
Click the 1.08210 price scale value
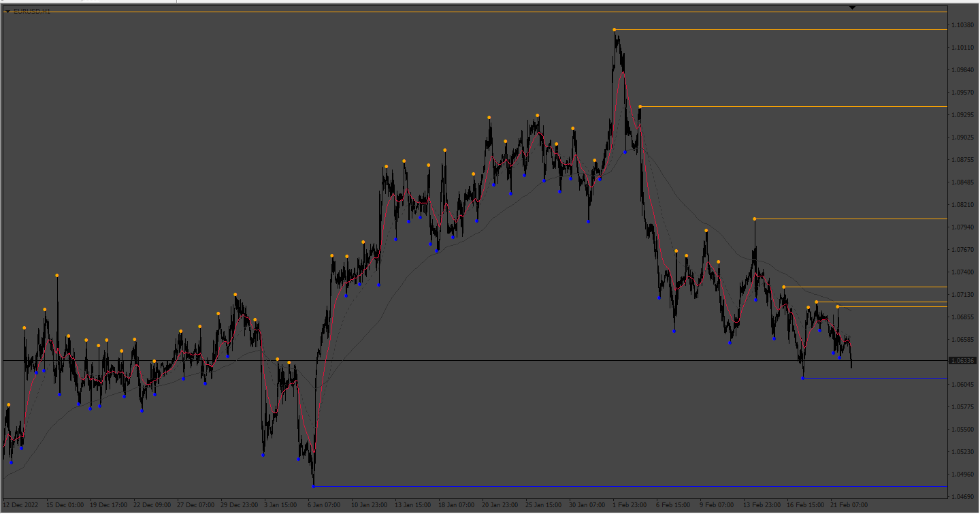(962, 205)
